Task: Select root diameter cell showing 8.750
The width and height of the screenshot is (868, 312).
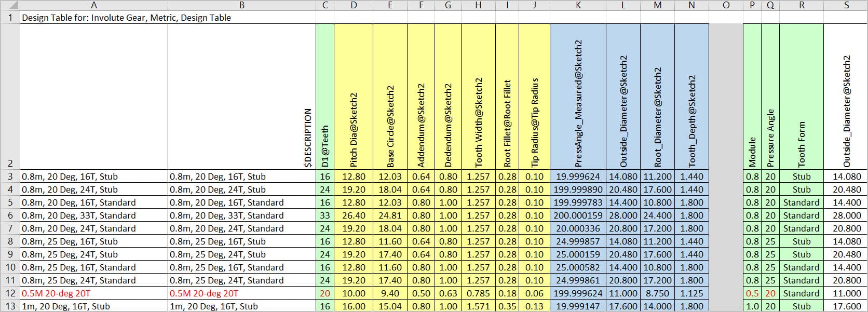Action: (x=657, y=293)
